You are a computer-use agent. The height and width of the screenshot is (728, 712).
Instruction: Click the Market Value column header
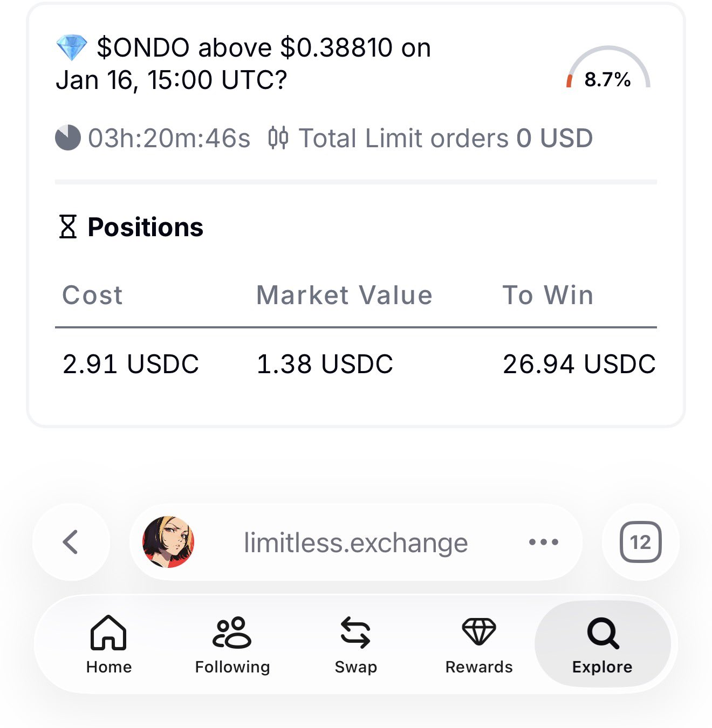344,295
